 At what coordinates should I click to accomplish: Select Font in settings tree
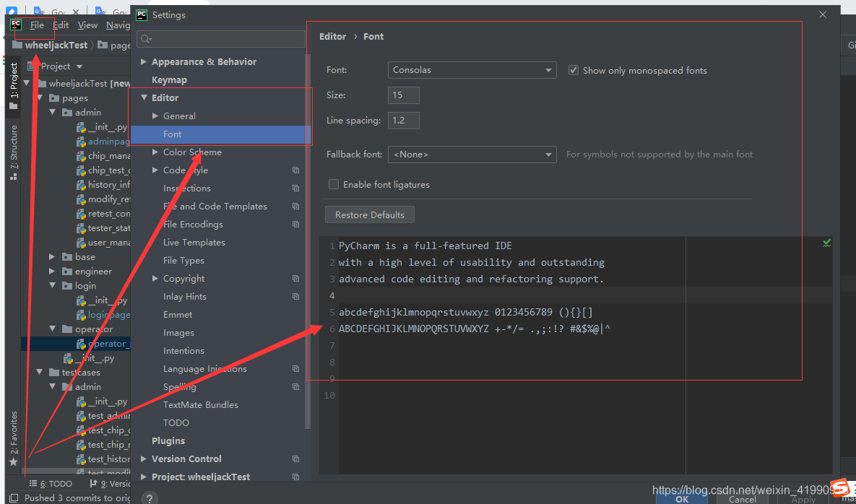tap(221, 134)
